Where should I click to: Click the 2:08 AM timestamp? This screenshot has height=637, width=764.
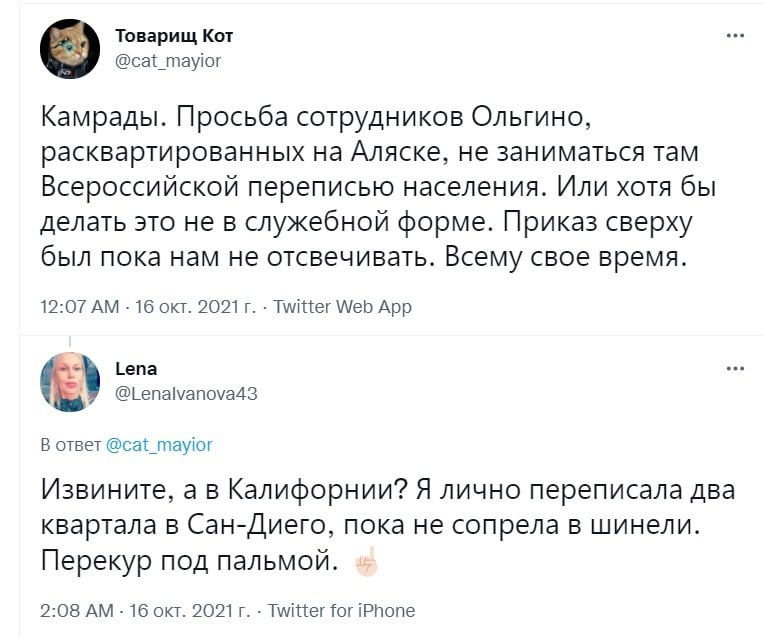tap(76, 610)
